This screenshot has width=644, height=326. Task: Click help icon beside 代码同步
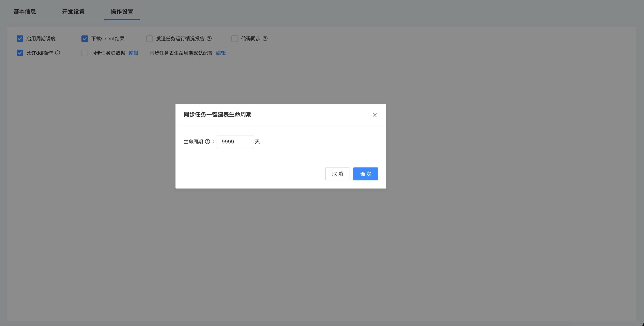pyautogui.click(x=265, y=38)
